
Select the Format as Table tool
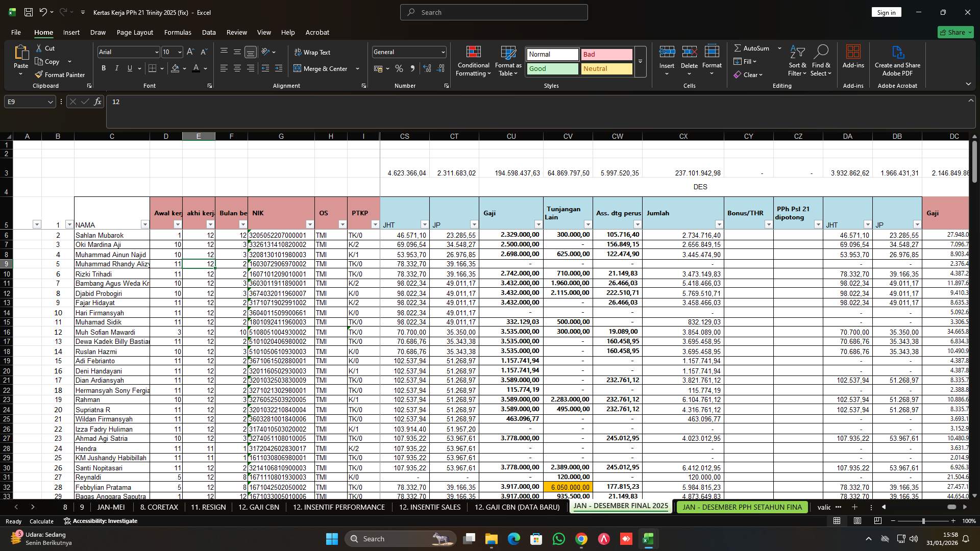pyautogui.click(x=507, y=60)
